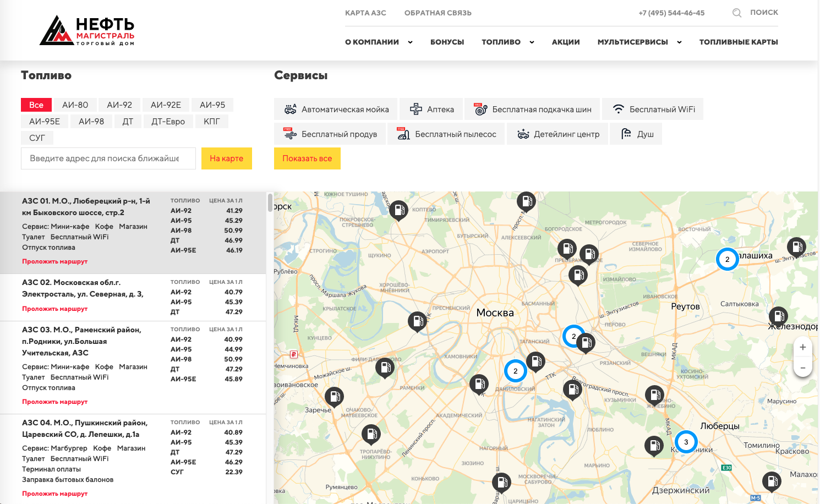Select fuel station marker near Коптево
This screenshot has height=504, width=820.
click(x=398, y=211)
